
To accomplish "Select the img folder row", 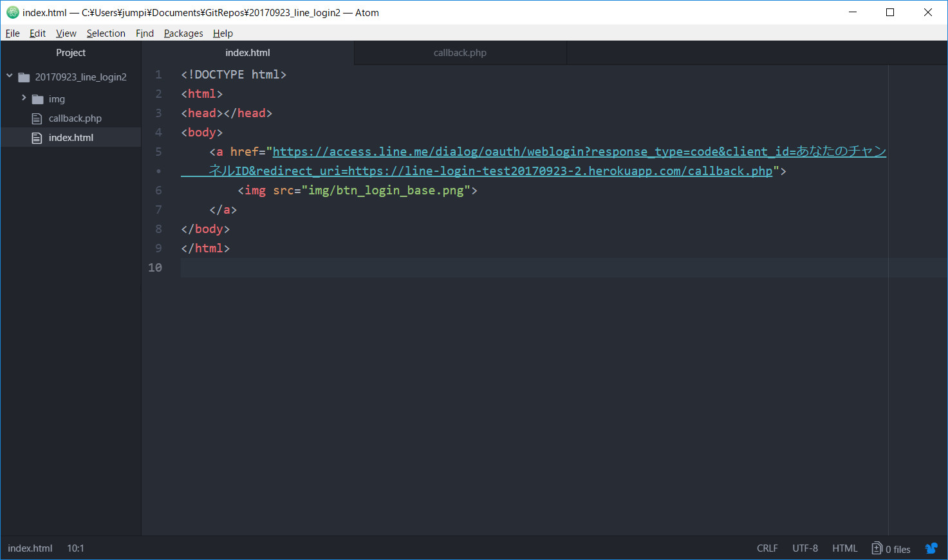I will pos(71,99).
